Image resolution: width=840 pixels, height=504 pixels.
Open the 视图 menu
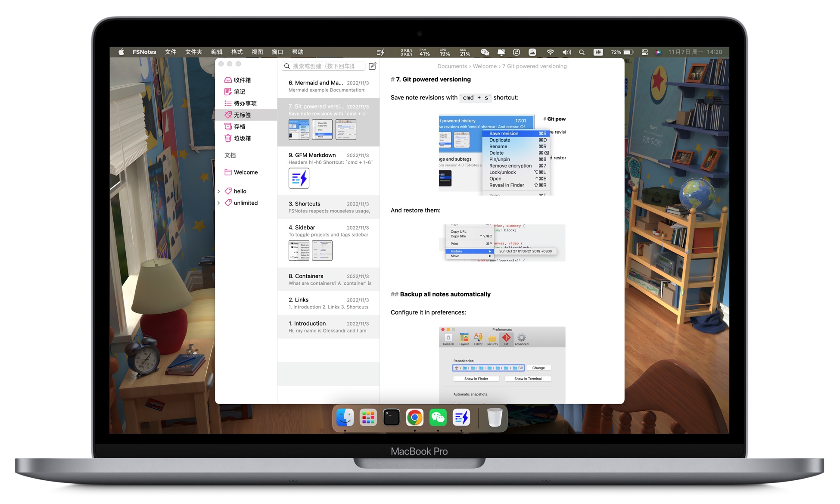pyautogui.click(x=257, y=52)
